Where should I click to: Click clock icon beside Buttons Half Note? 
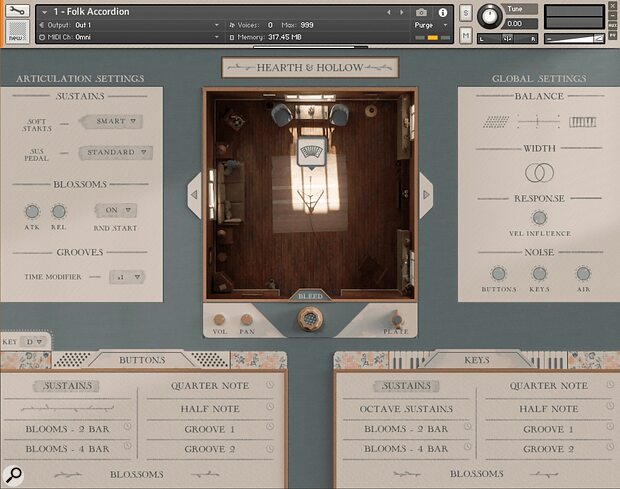(270, 406)
